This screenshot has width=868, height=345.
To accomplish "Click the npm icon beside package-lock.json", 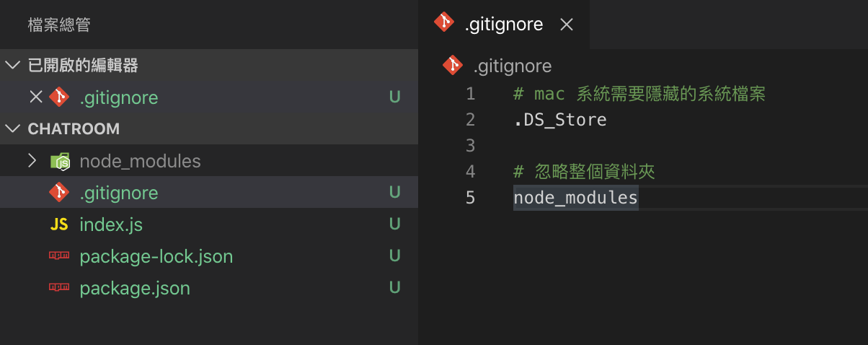I will [x=59, y=256].
